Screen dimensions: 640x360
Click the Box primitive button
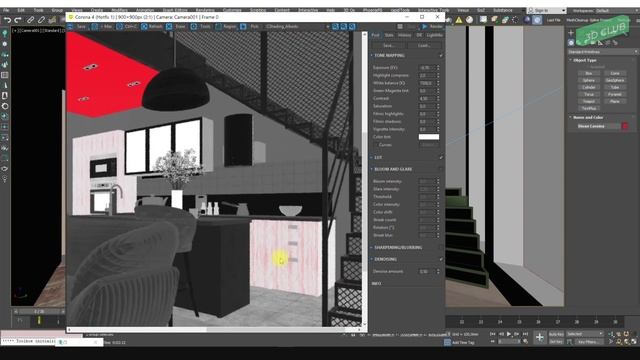coord(589,73)
